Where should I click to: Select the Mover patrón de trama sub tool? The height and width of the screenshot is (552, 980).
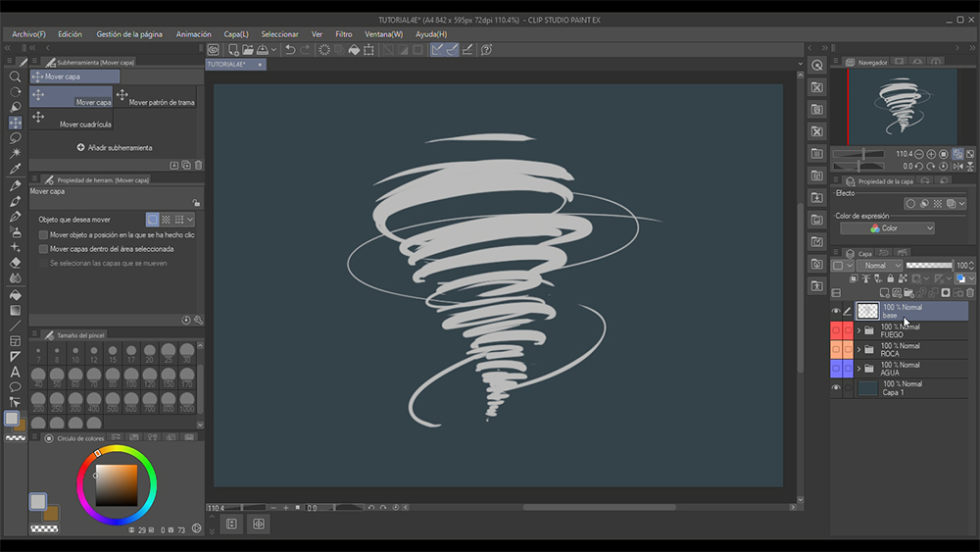[x=155, y=97]
